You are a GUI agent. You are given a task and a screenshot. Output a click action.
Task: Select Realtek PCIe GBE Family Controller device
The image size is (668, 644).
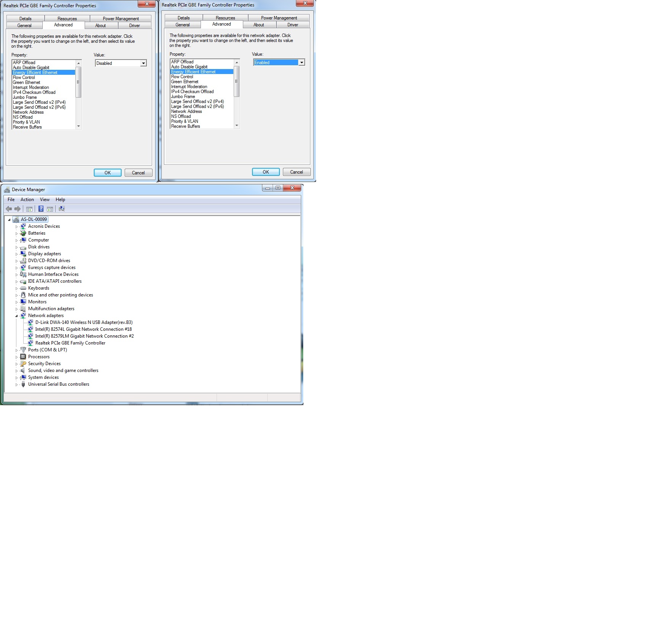click(x=70, y=343)
